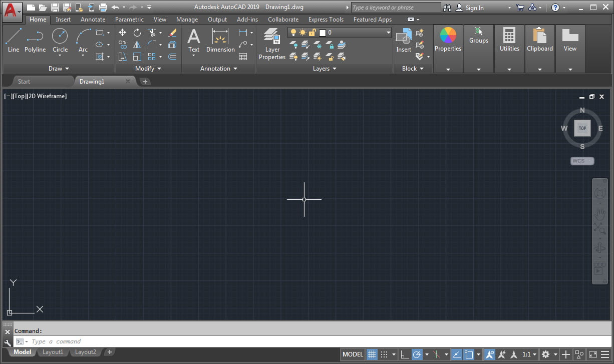Open the Groups panel button
The image size is (614, 364).
click(x=479, y=49)
